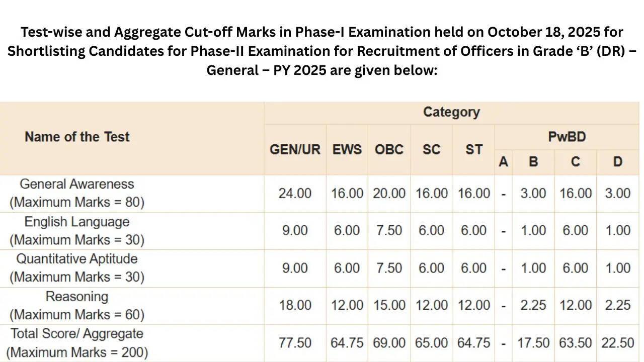Select the PwBD D aggregate value 22.50
Image resolution: width=644 pixels, height=362 pixels.
[x=617, y=343]
